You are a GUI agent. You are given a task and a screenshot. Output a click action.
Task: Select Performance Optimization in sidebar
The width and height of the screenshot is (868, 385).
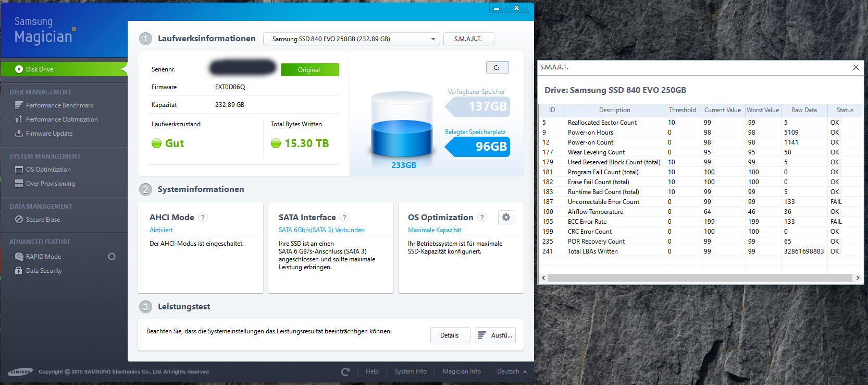click(61, 119)
